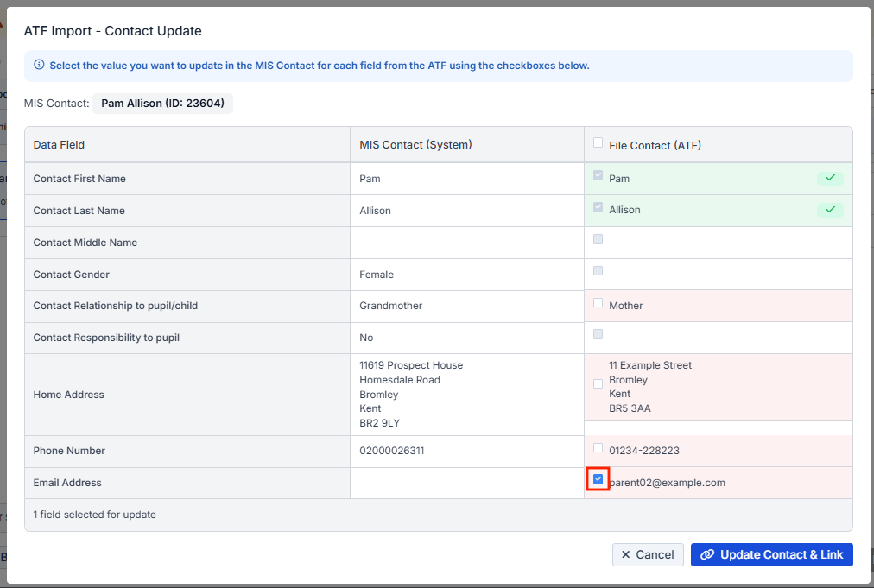Click the Data Field column header
Image resolution: width=874 pixels, height=588 pixels.
tap(59, 145)
